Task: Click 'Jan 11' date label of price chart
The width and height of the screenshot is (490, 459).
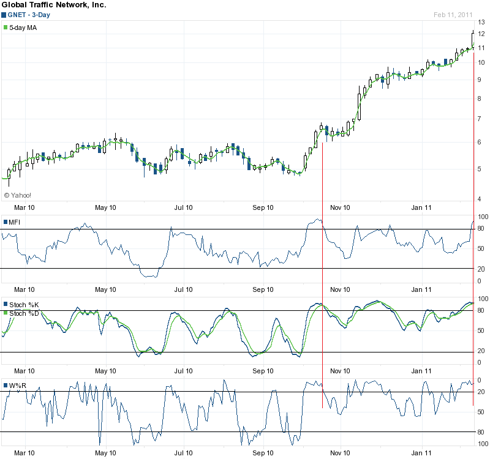Action: click(x=421, y=208)
